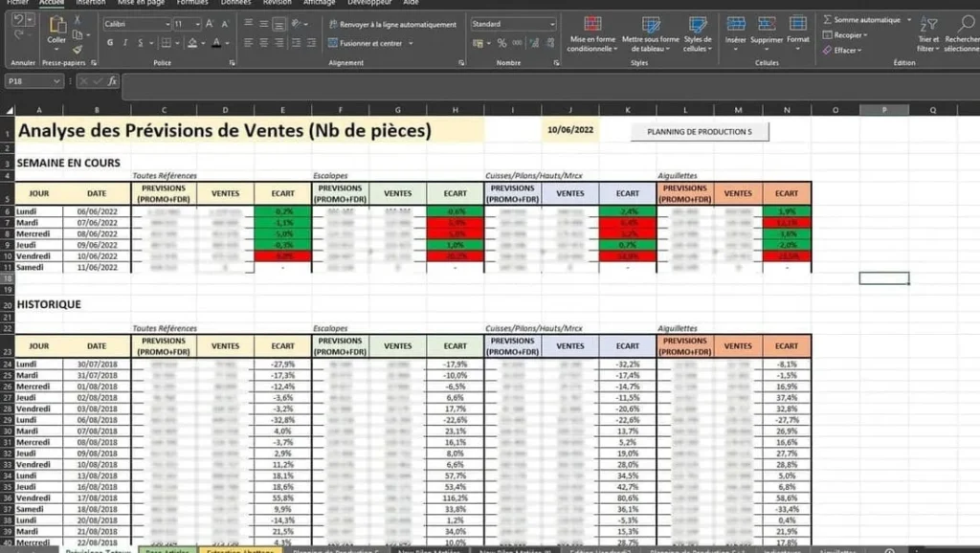980x553 pixels.
Task: Select the row 20 header
Action: [8, 305]
